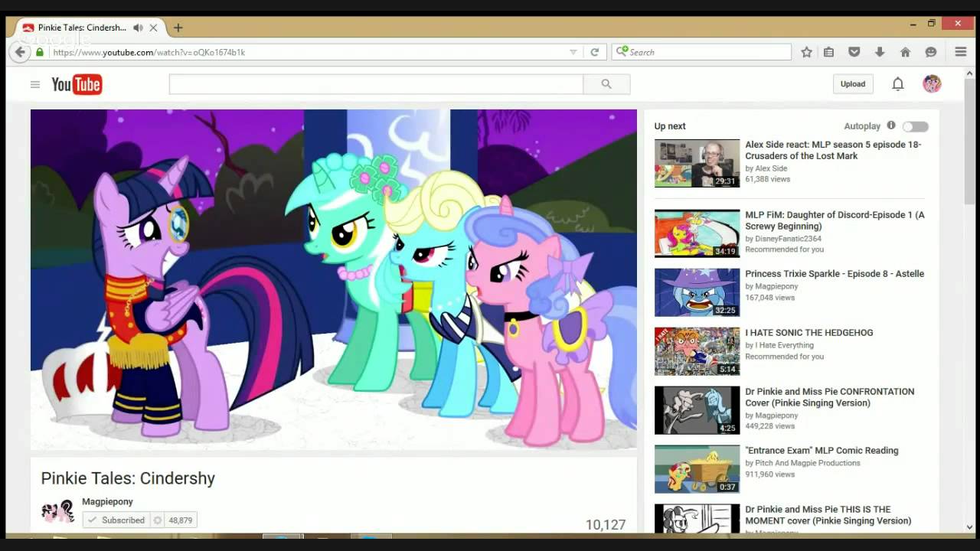Image resolution: width=980 pixels, height=551 pixels.
Task: Click the THIS IS THE MOMENT video thumbnail
Action: [697, 519]
